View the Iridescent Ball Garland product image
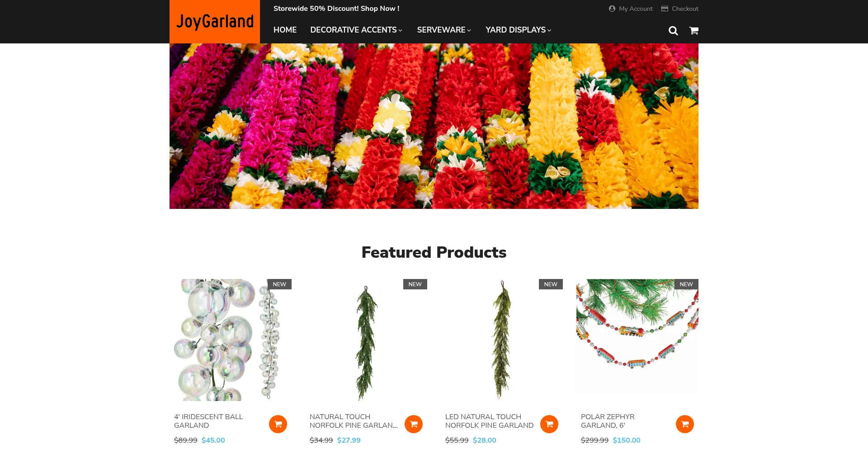Image resolution: width=868 pixels, height=449 pixels. tap(233, 340)
